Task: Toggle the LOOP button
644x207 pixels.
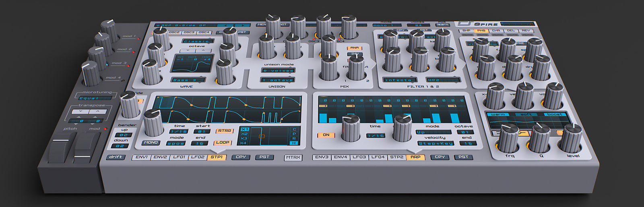Action: click(223, 143)
